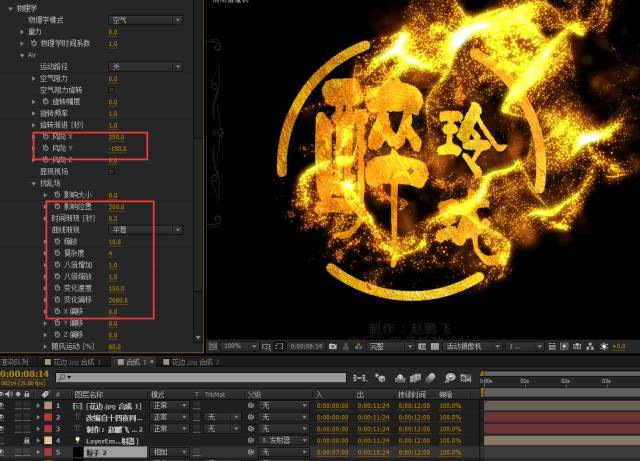
Task: Open the 物理学模式 dropdown showing 空气
Action: point(146,20)
